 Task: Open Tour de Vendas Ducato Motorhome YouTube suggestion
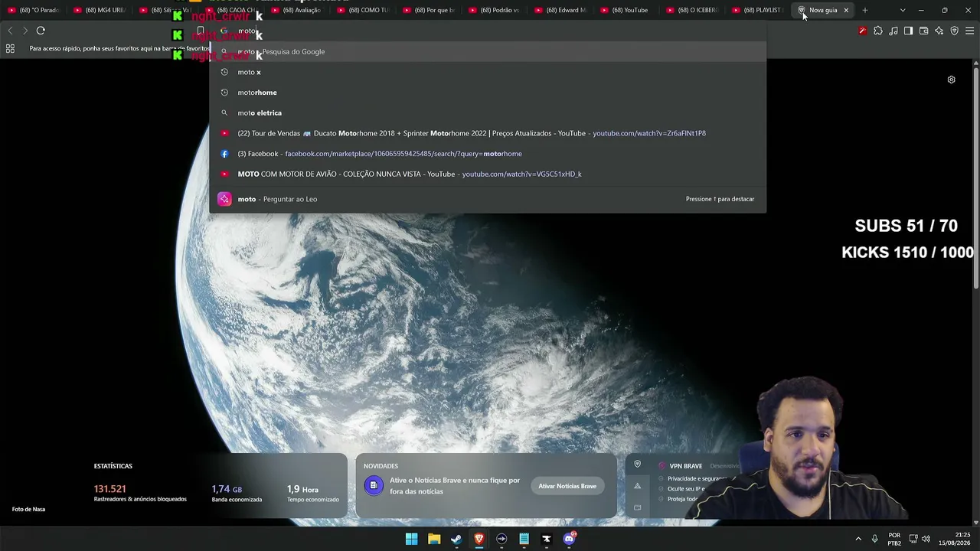[488, 133]
